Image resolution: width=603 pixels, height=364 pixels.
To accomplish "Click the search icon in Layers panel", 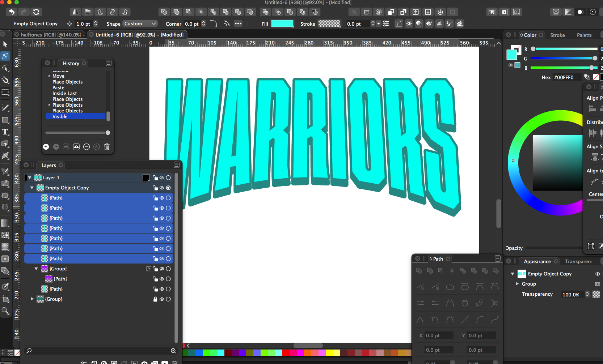I will (29, 351).
